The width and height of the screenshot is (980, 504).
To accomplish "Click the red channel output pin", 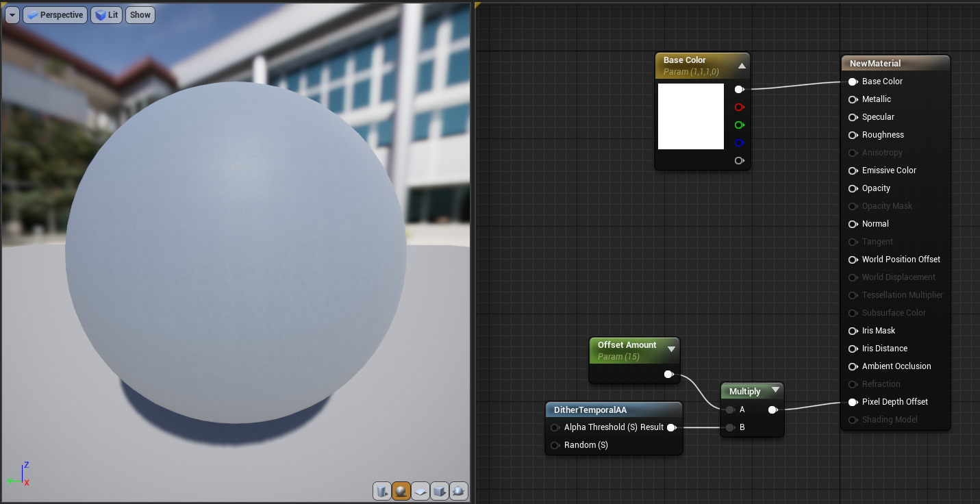I will pos(739,108).
